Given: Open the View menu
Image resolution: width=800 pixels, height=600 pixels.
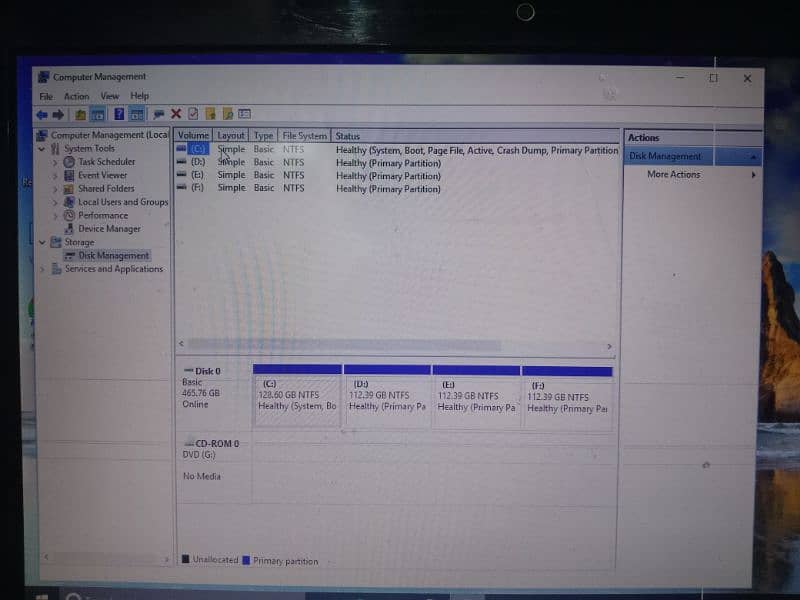Looking at the screenshot, I should [x=109, y=96].
